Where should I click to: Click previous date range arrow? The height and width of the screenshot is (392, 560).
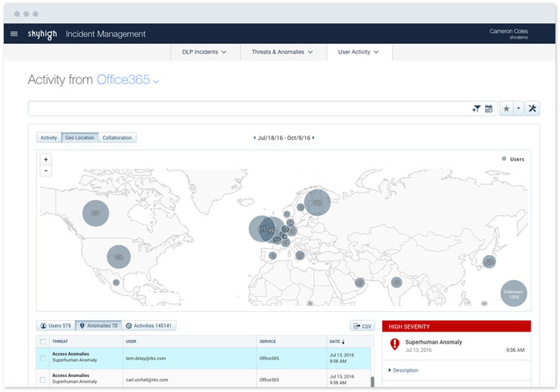click(x=254, y=138)
